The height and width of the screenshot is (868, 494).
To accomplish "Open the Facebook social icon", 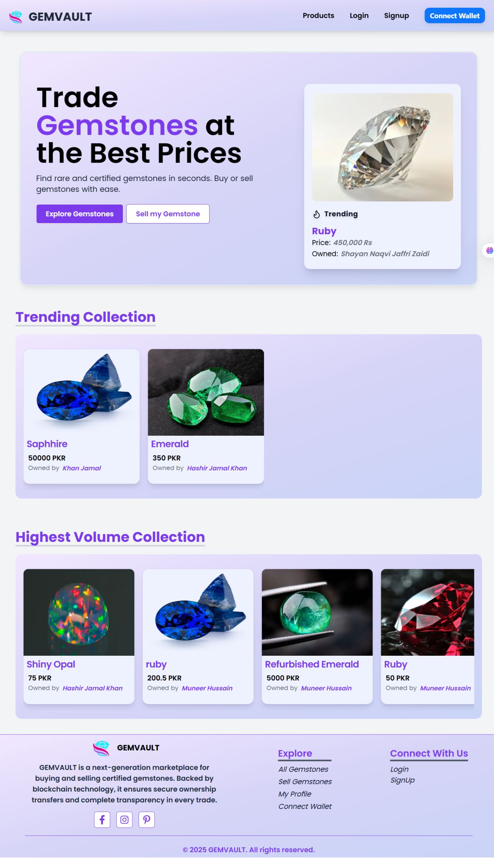I will coord(102,819).
